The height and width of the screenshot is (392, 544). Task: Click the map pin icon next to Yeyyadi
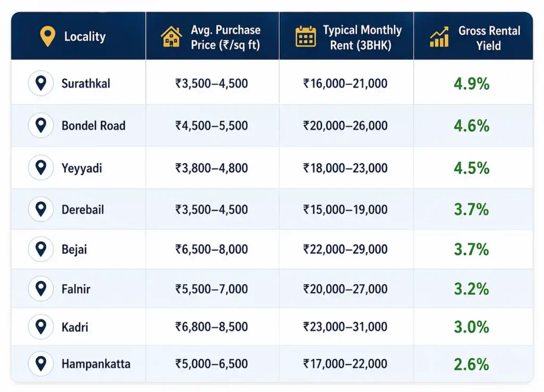(x=41, y=167)
